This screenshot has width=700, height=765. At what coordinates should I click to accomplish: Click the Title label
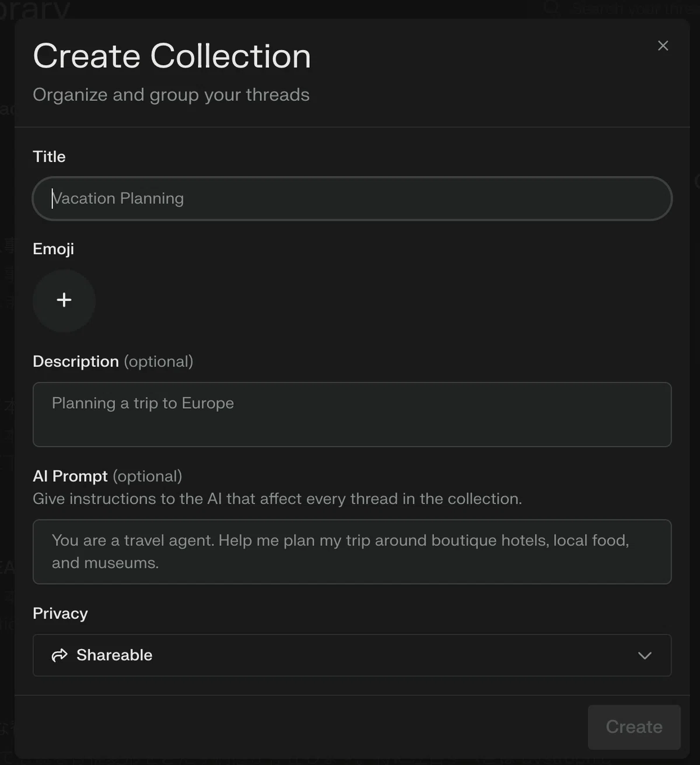point(49,156)
